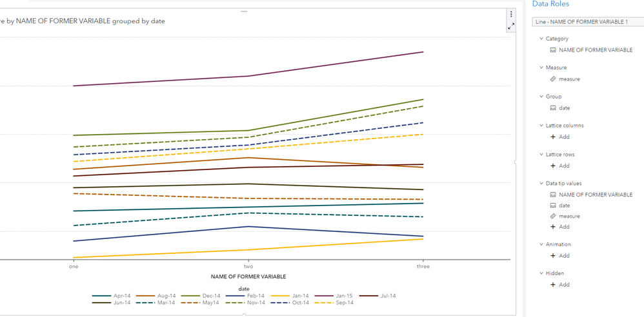Viewport: 644px width, 317px height.
Task: Click the plus icon under Animation
Action: pyautogui.click(x=553, y=256)
